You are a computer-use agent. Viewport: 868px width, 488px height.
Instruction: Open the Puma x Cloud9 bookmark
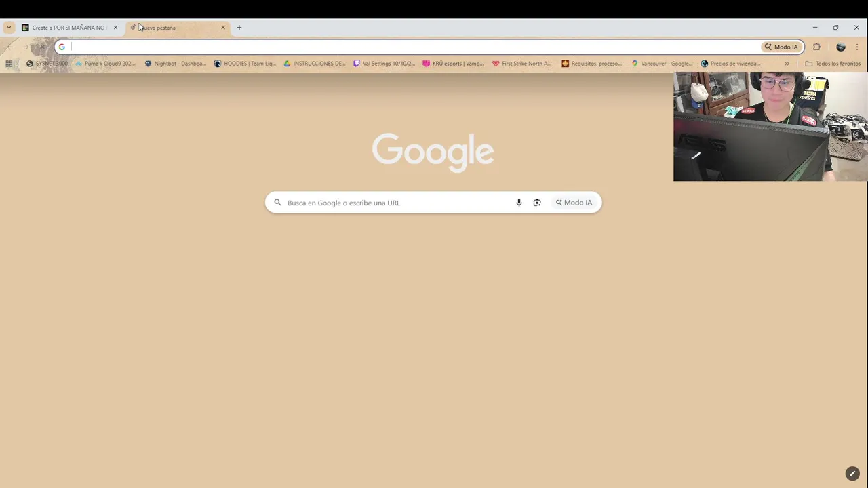[x=105, y=64]
